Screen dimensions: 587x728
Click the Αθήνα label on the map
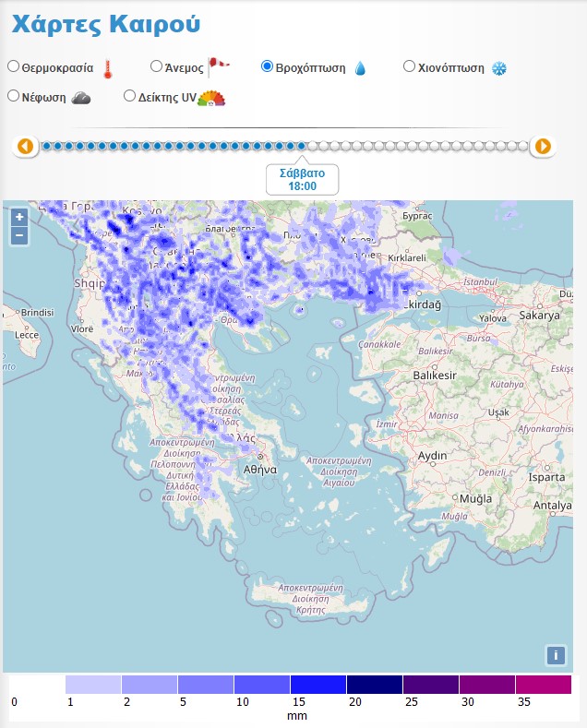coord(260,470)
